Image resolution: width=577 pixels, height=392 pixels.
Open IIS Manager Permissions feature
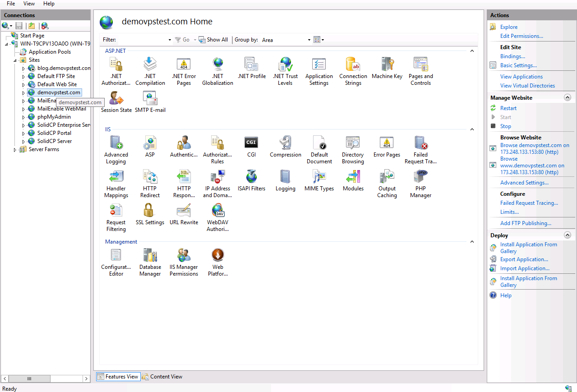point(184,262)
